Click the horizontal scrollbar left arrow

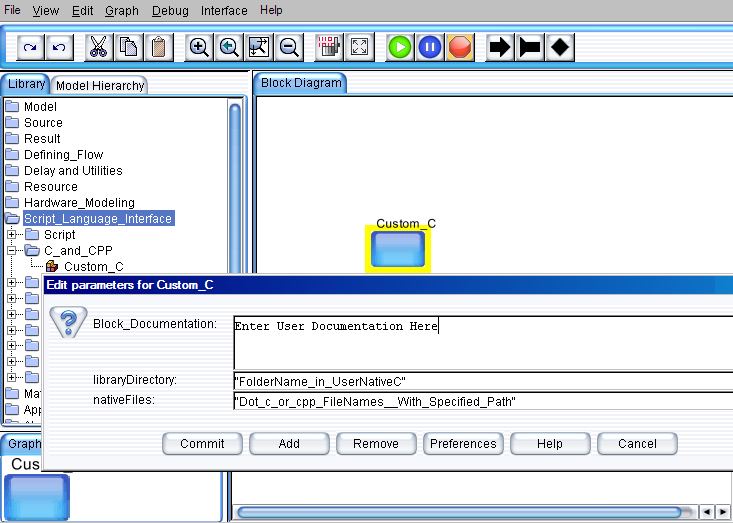click(707, 512)
